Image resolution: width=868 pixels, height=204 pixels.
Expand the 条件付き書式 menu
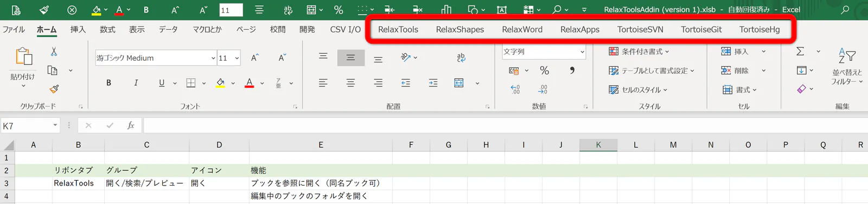pos(639,52)
